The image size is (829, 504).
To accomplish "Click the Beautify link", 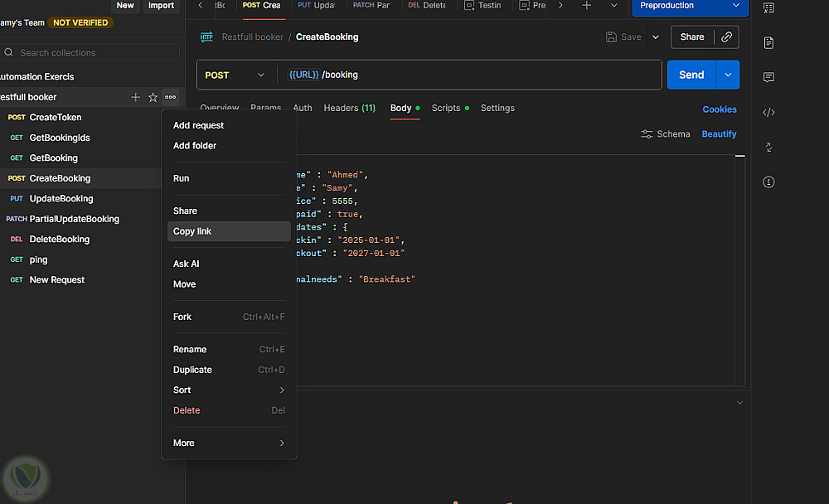I will click(x=719, y=134).
